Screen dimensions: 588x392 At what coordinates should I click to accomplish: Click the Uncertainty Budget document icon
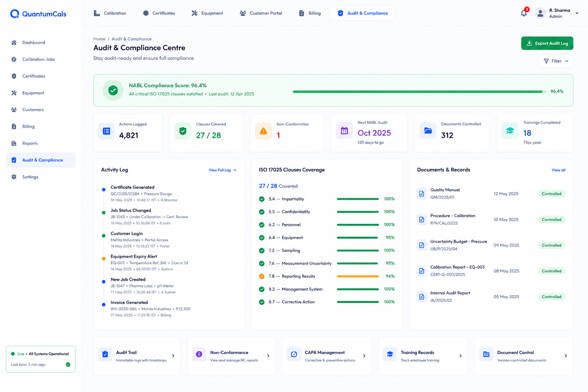point(421,245)
